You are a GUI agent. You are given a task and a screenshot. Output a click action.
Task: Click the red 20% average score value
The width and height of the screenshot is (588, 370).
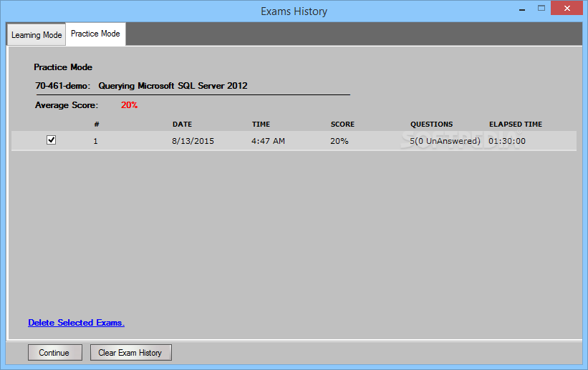(x=130, y=105)
